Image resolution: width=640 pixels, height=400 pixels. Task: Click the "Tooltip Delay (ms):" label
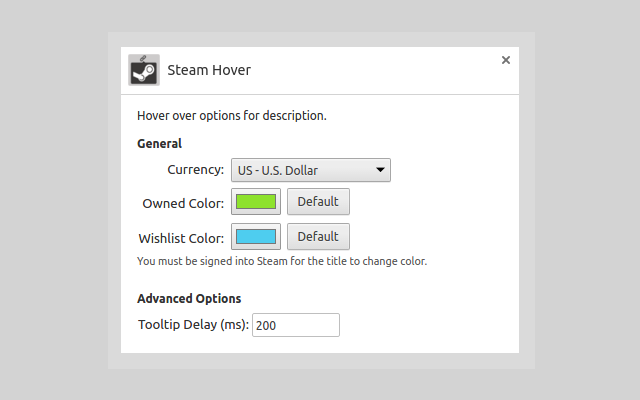[193, 324]
